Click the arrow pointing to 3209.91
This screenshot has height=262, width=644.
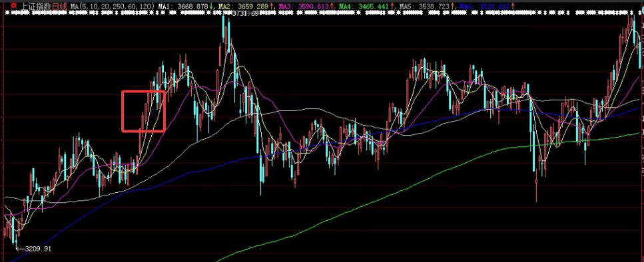[x=20, y=249]
